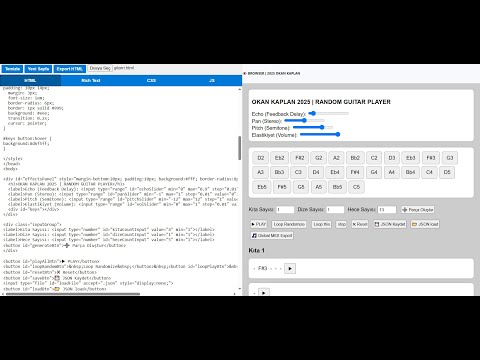Switch to the HTML editor tab
The height and width of the screenshot is (360, 480).
tap(30, 80)
